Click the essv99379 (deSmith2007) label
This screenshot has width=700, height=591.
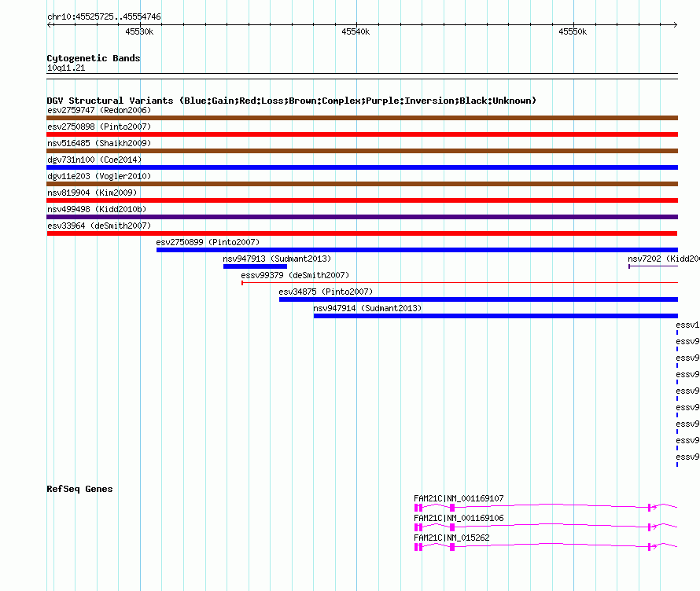pos(295,275)
